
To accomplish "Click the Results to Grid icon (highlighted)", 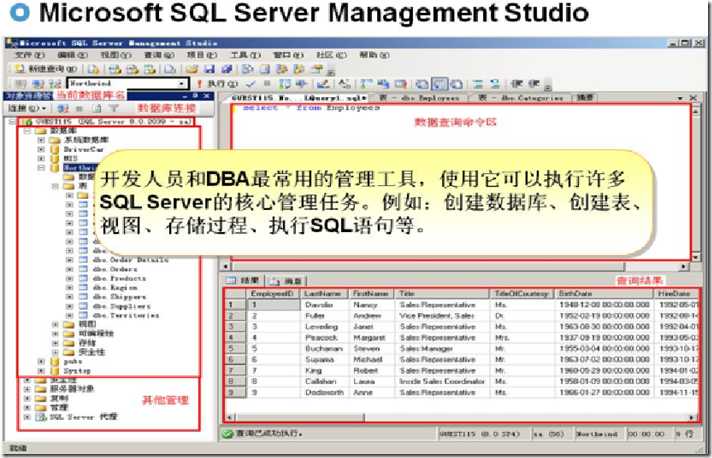I will click(x=439, y=84).
